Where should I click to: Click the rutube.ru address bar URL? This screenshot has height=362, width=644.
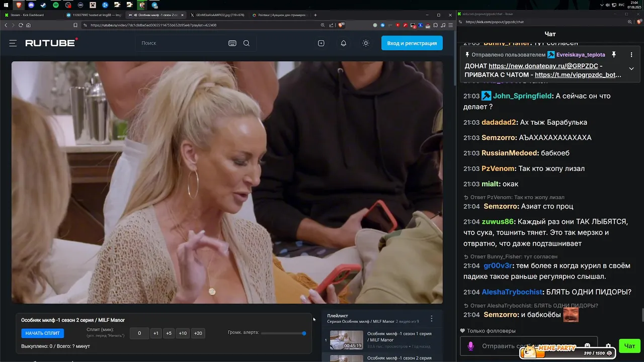pyautogui.click(x=153, y=25)
